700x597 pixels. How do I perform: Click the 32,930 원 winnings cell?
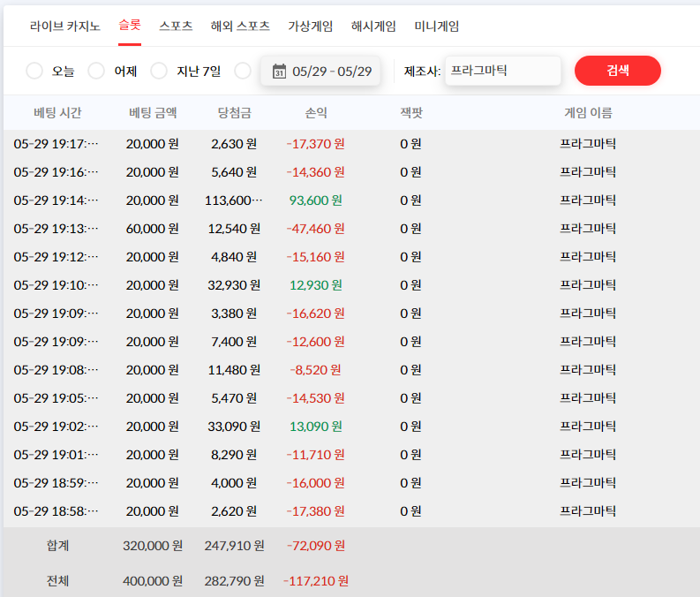coord(234,285)
